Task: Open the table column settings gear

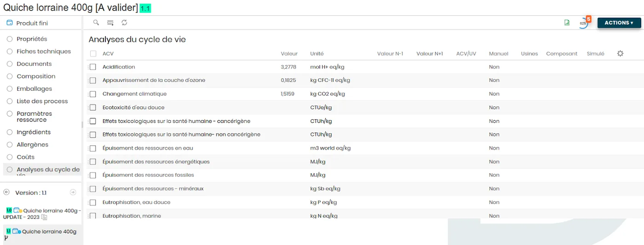Action: 620,53
